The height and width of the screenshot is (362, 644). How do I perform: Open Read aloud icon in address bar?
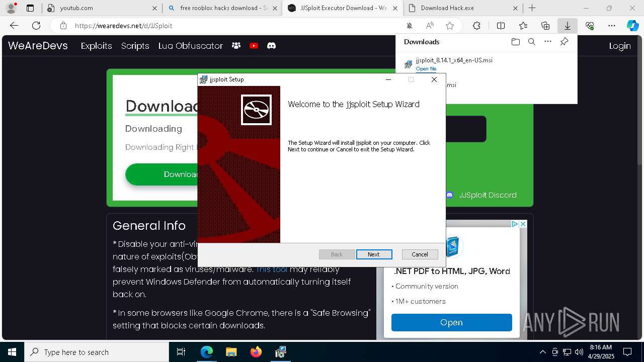pos(430,26)
